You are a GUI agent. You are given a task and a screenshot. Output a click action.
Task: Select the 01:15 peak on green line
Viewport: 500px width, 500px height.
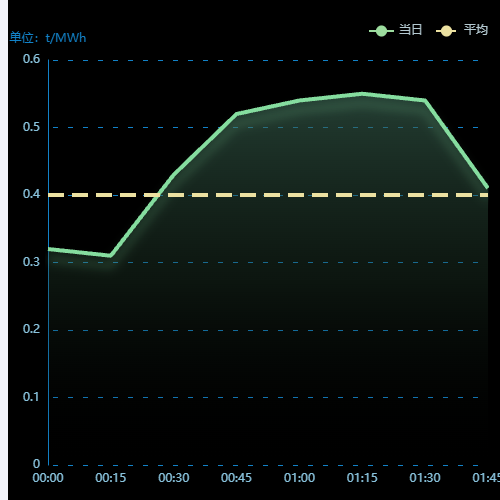pyautogui.click(x=362, y=94)
